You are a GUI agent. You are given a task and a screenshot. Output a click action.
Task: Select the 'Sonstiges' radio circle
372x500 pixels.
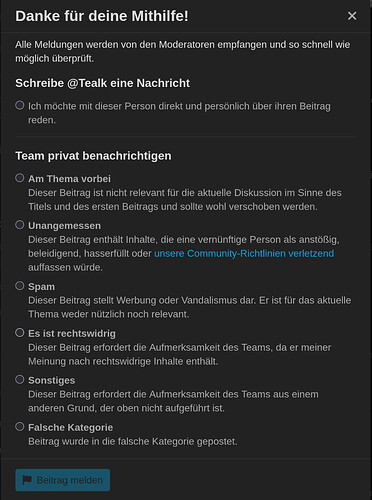click(x=20, y=379)
